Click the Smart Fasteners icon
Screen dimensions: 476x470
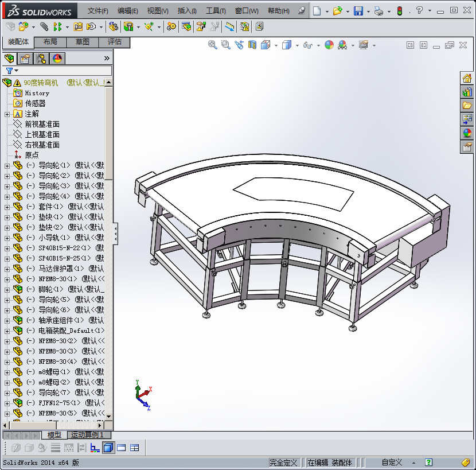78,27
